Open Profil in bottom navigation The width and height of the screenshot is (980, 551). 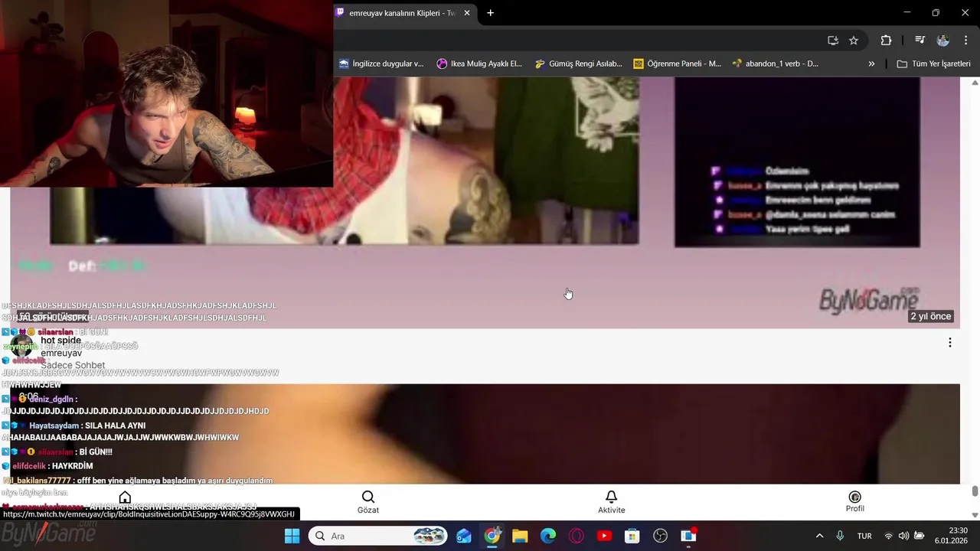(x=854, y=502)
